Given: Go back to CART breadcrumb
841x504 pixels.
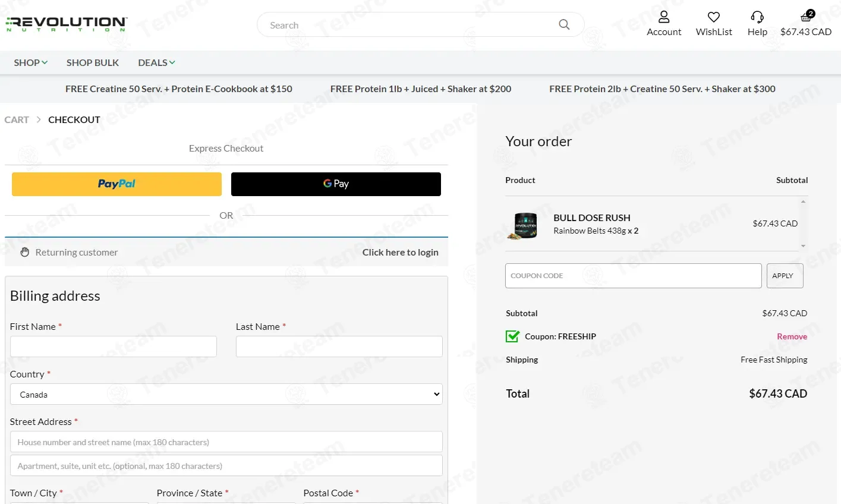Looking at the screenshot, I should coord(17,119).
